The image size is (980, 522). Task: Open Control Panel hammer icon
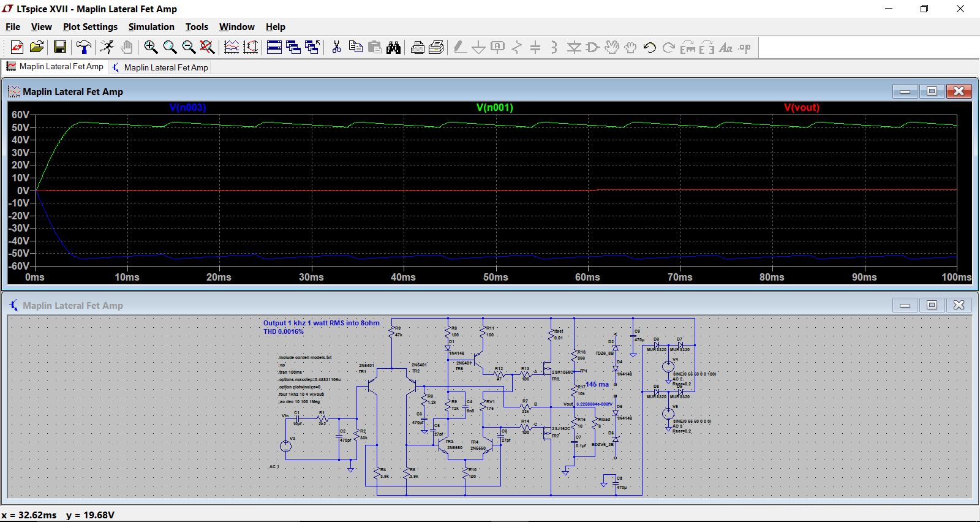(x=84, y=47)
